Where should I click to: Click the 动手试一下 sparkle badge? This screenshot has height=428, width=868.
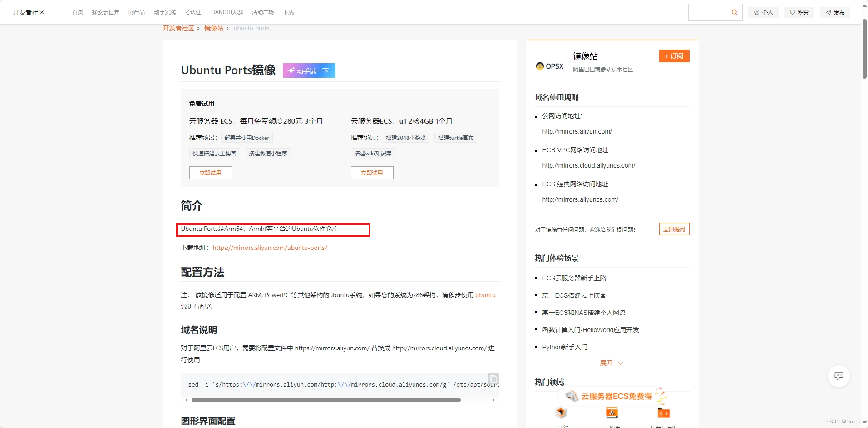point(309,70)
